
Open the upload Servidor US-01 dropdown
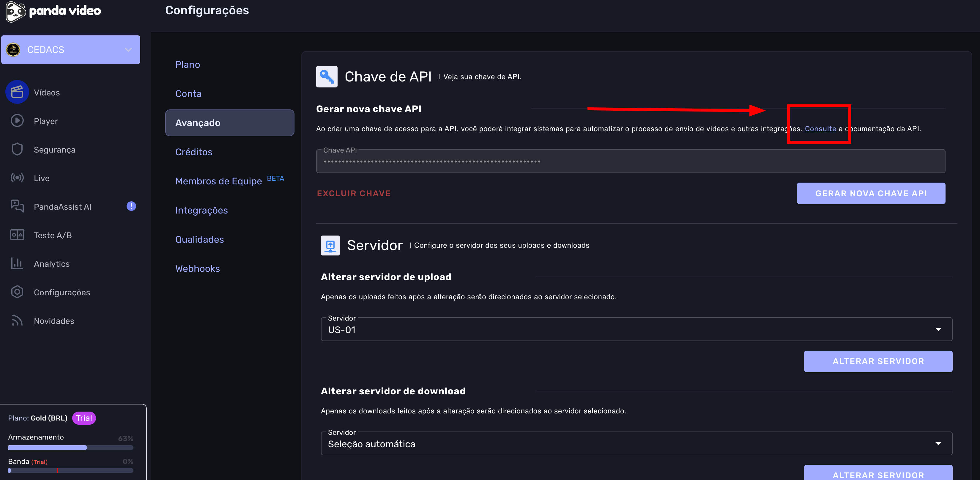(x=636, y=329)
